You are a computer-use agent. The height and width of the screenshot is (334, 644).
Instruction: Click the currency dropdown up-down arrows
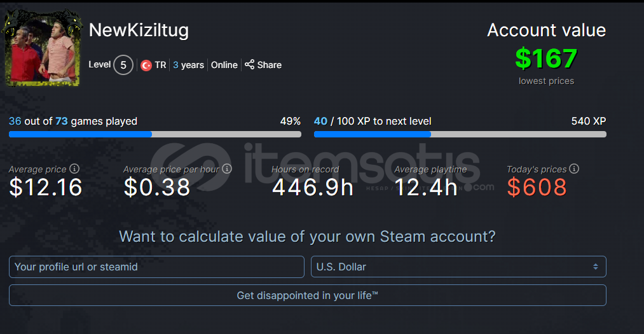pos(595,267)
